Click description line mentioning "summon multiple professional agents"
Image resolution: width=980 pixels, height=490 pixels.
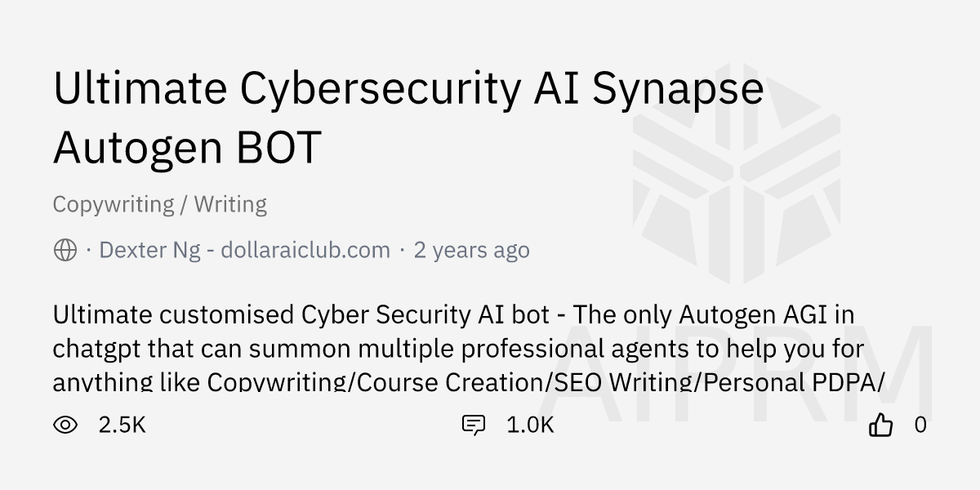pos(458,349)
